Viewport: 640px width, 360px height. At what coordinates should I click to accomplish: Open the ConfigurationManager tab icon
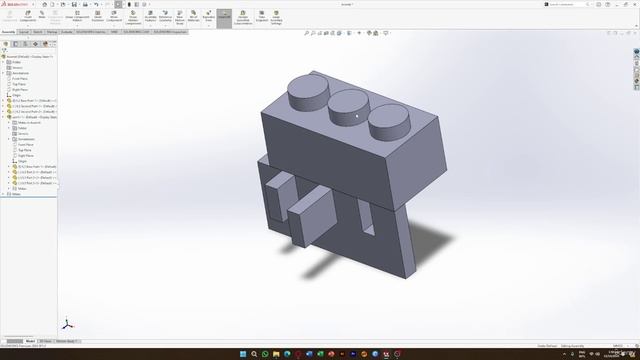(x=25, y=44)
